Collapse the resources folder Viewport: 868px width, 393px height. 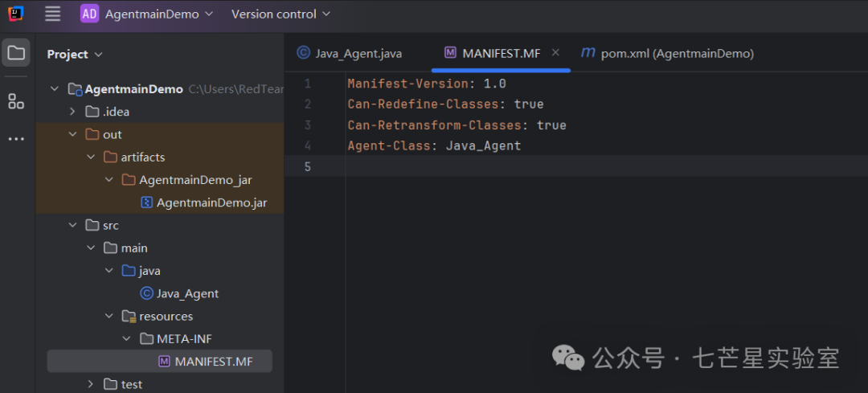(108, 316)
